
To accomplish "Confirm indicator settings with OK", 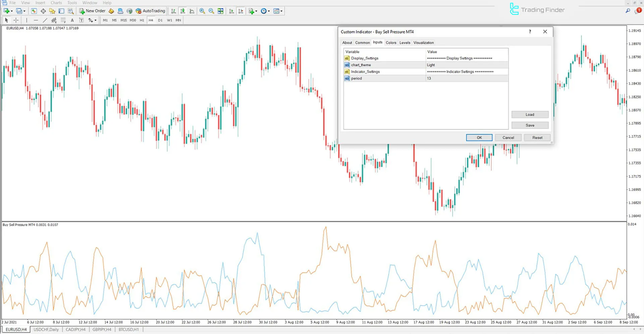I will [479, 138].
